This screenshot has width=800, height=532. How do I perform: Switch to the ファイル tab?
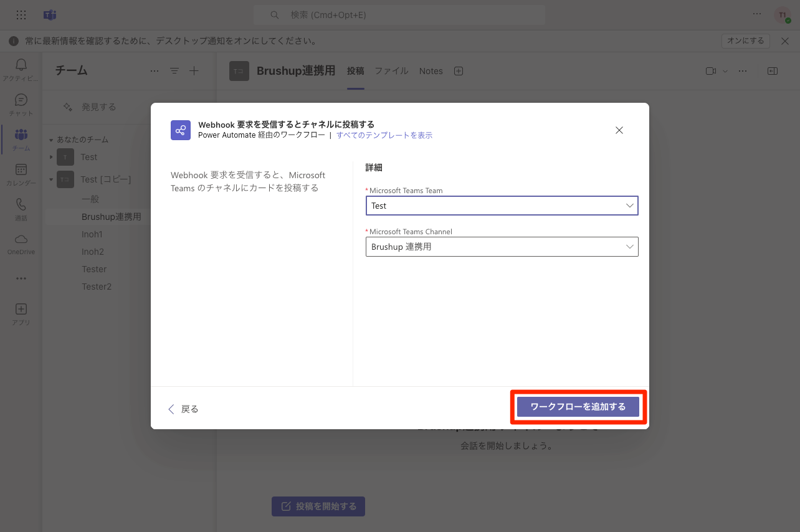point(391,71)
